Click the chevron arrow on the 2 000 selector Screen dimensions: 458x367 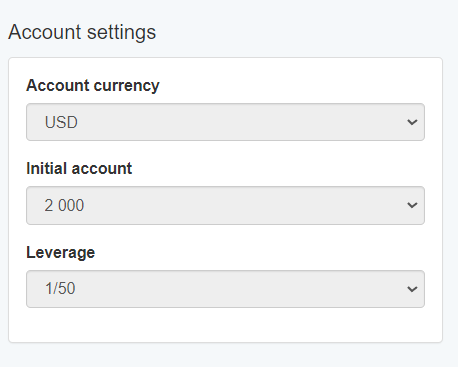[412, 205]
